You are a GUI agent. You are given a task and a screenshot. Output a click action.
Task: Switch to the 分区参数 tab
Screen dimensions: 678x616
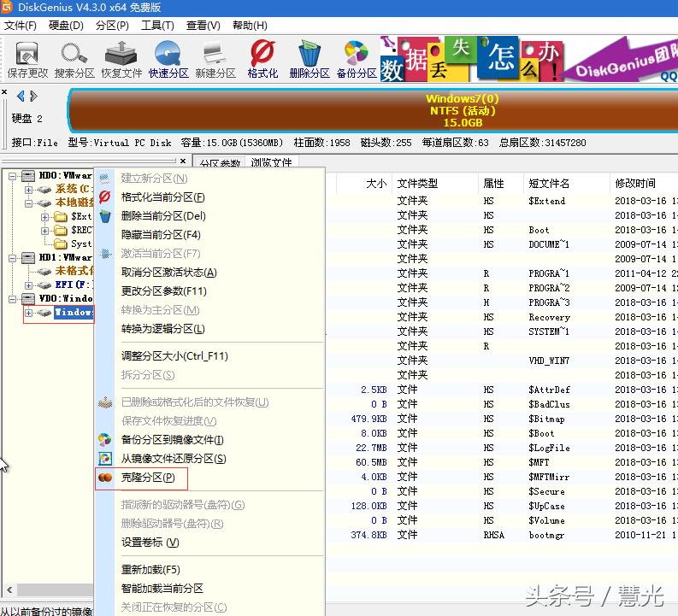[220, 163]
